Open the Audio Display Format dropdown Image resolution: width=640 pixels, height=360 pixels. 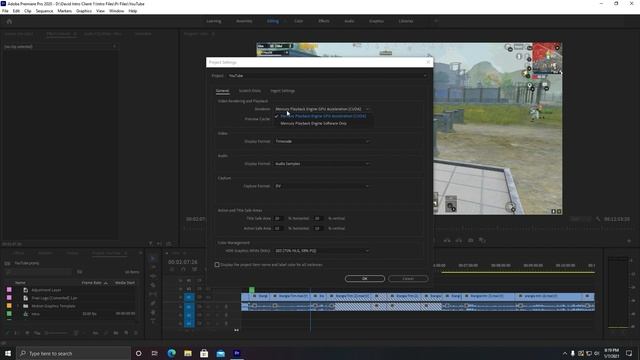(322, 164)
